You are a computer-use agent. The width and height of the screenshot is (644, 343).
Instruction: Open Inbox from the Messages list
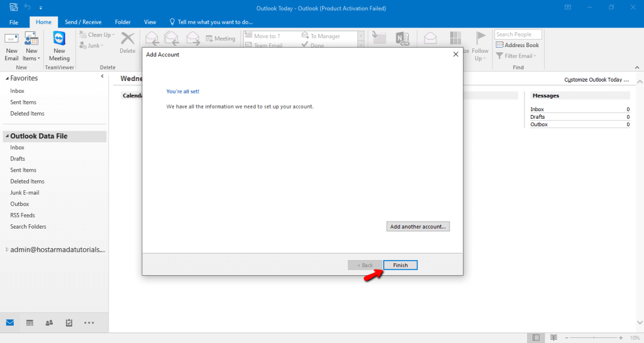pyautogui.click(x=537, y=109)
